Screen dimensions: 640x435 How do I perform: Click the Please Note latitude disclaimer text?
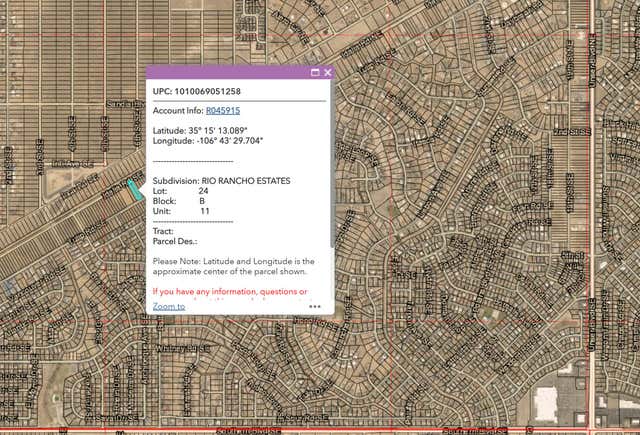coord(233,266)
